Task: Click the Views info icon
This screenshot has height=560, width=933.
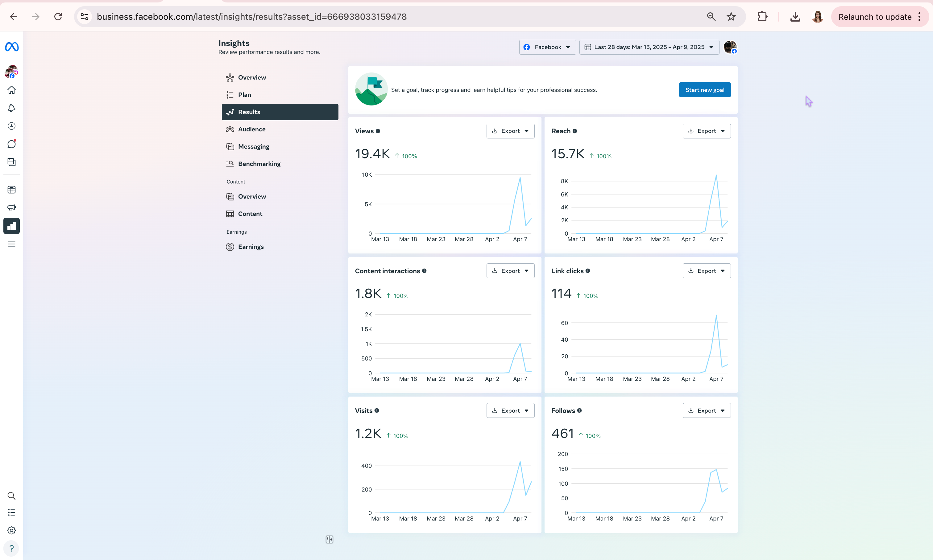Action: [378, 131]
